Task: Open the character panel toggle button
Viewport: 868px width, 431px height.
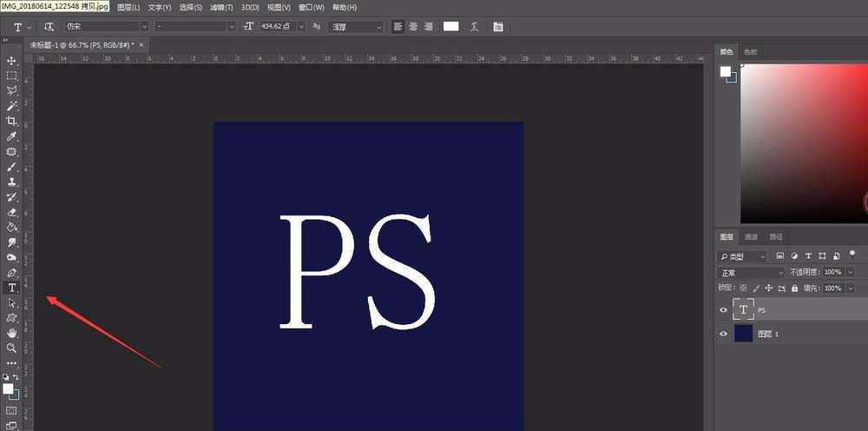Action: point(498,27)
